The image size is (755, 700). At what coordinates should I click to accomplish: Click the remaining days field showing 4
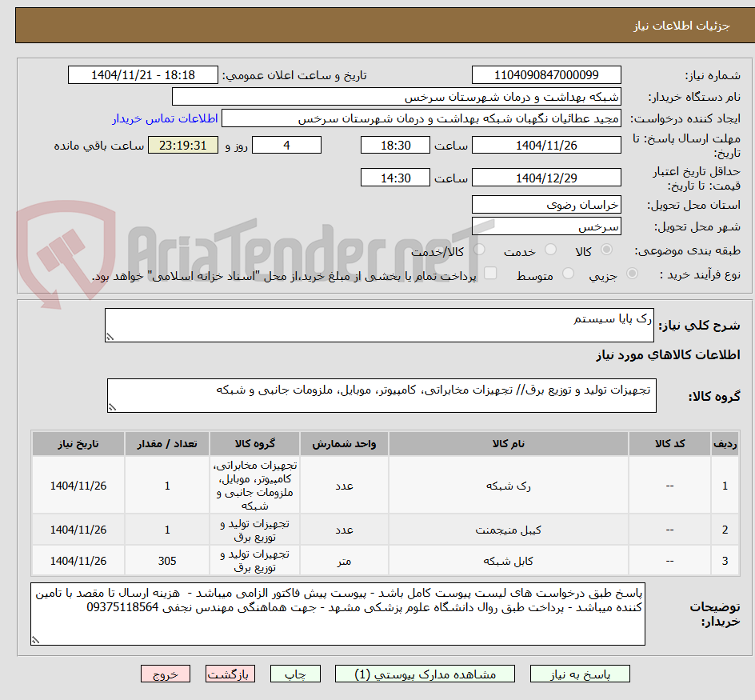286,145
